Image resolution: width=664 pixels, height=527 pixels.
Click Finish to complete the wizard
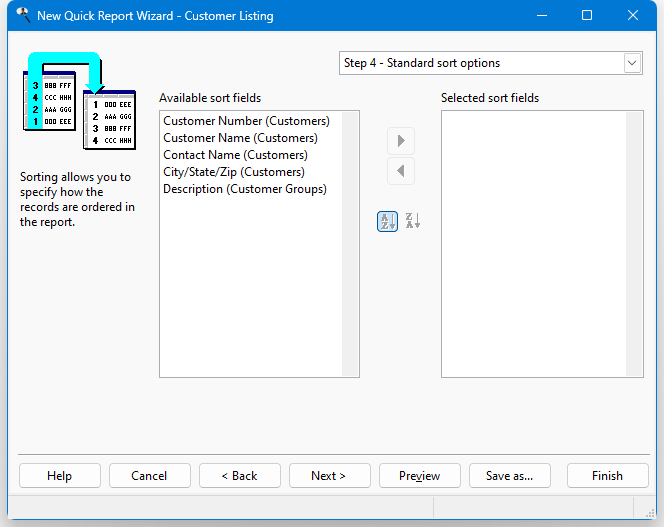(608, 476)
